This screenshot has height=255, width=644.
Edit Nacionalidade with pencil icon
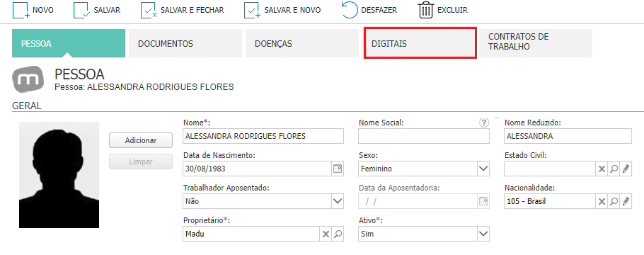[x=626, y=201]
